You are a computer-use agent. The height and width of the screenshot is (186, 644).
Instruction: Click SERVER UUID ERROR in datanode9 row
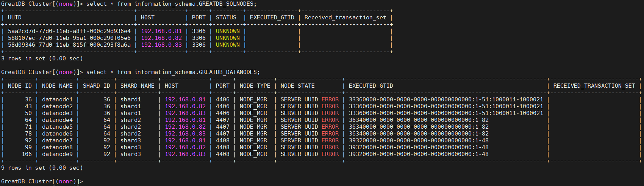click(309, 154)
